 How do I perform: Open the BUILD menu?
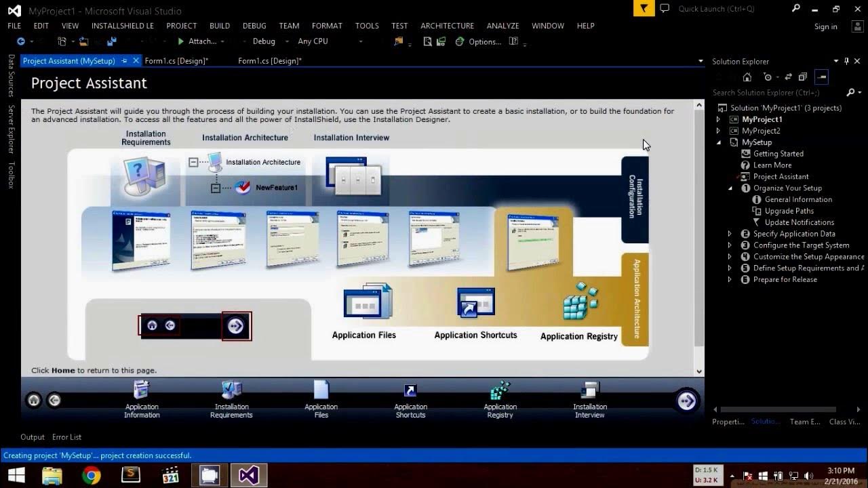tap(220, 26)
